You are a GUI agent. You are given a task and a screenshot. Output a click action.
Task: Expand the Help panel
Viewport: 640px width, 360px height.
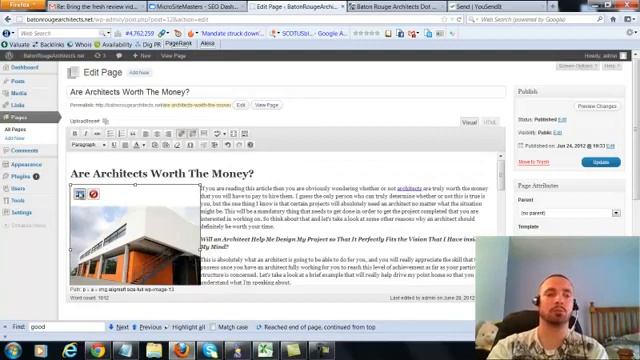pyautogui.click(x=612, y=66)
